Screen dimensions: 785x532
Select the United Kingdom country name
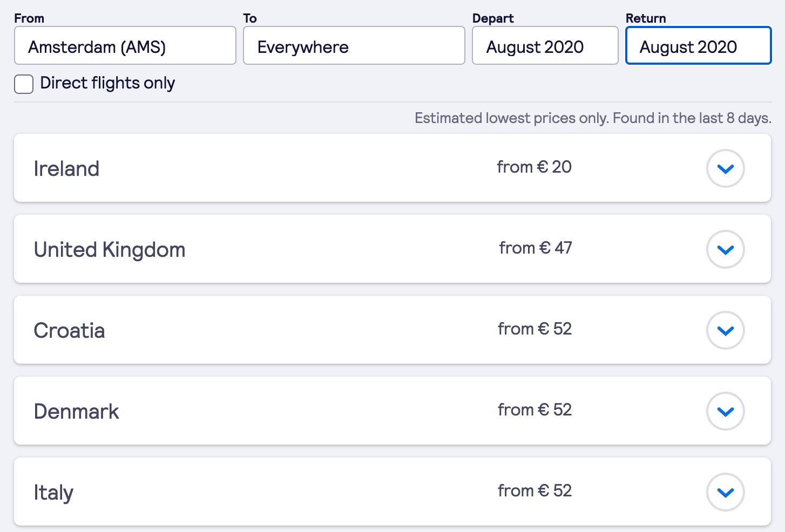110,250
